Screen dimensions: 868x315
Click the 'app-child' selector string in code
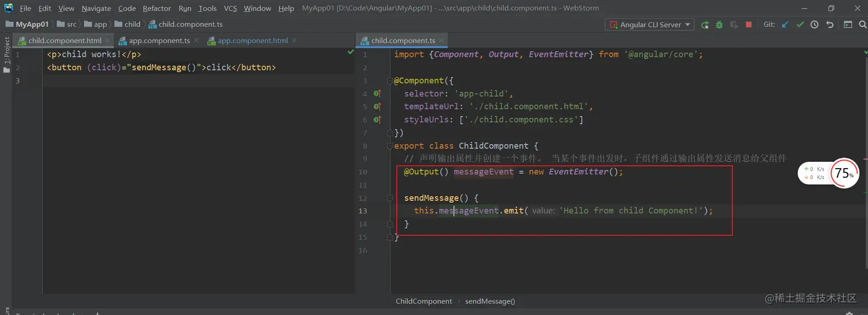(480, 94)
